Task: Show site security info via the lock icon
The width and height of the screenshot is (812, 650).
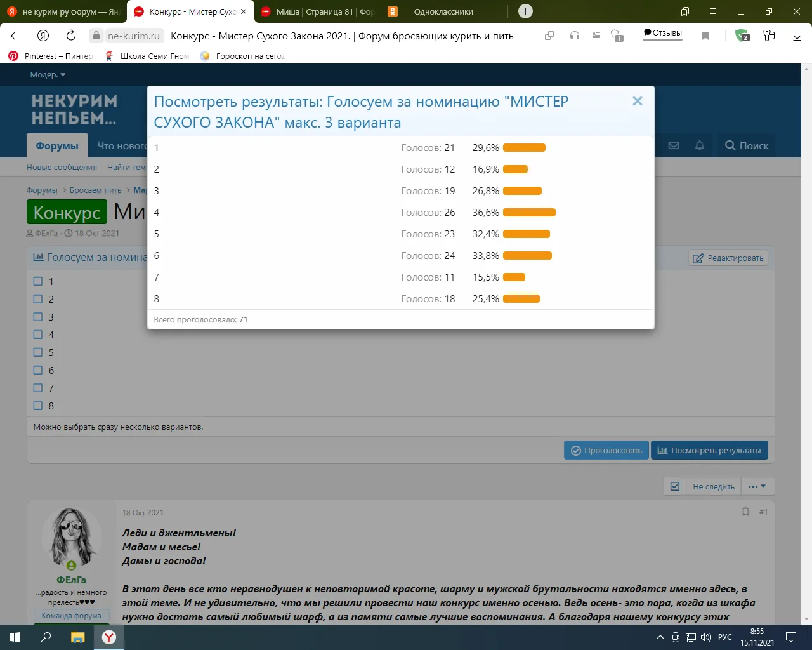Action: [x=96, y=36]
